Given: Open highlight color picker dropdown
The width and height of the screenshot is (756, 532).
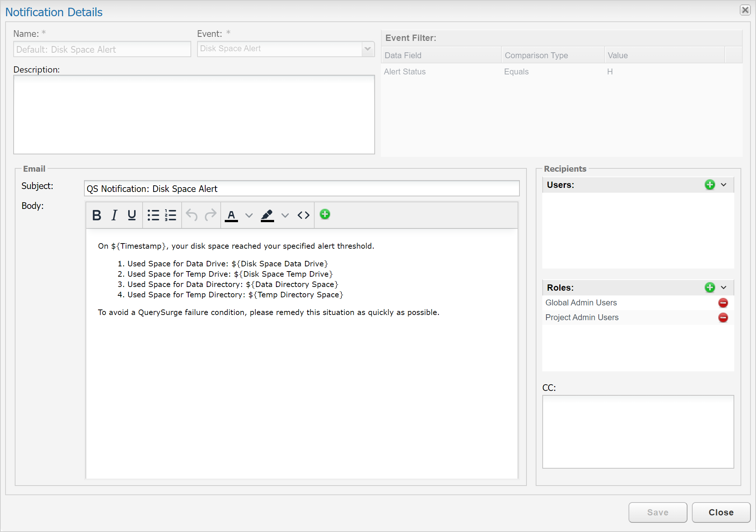Looking at the screenshot, I should tap(285, 216).
